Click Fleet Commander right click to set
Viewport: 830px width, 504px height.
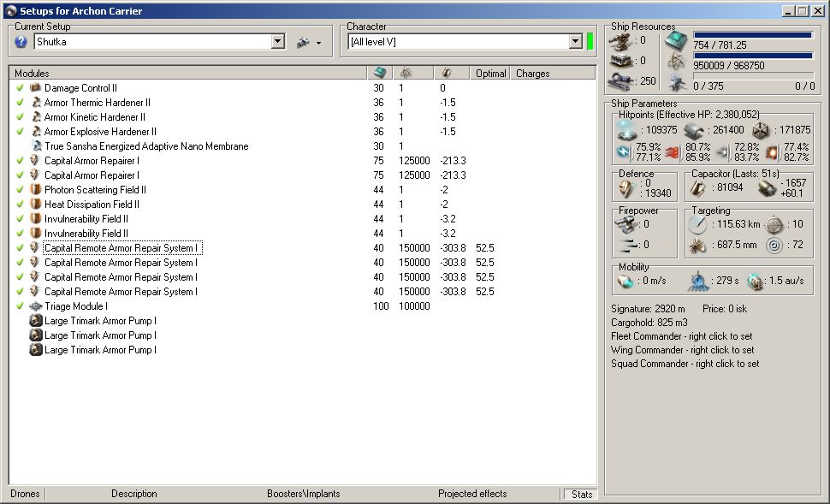tap(682, 336)
